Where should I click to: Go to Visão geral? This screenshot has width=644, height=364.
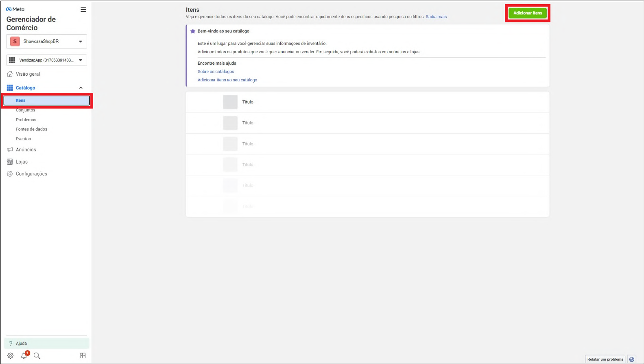28,74
